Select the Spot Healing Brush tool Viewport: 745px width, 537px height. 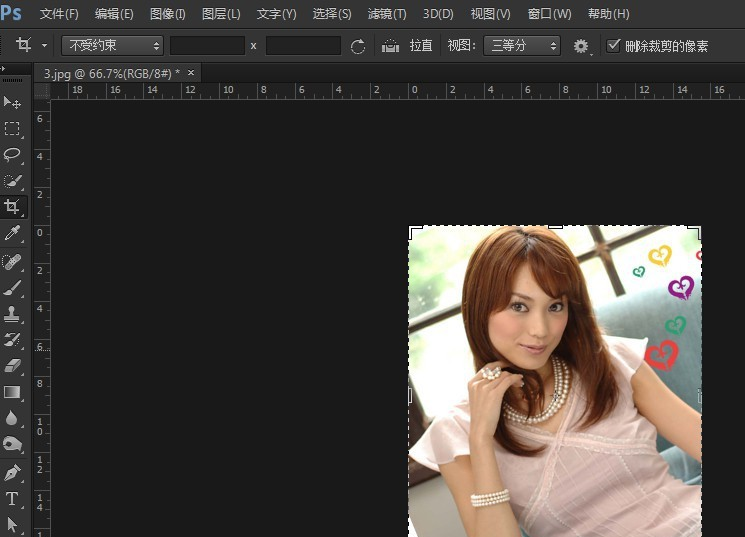point(12,262)
